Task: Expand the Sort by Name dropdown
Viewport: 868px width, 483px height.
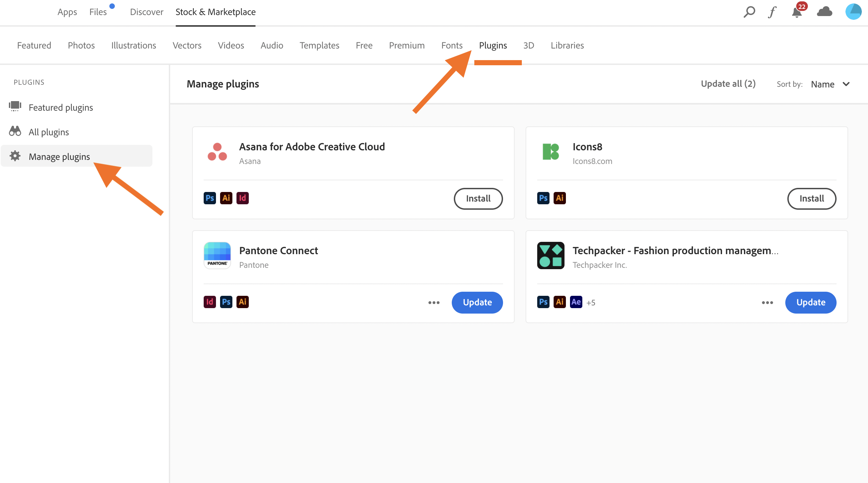Action: (x=830, y=84)
